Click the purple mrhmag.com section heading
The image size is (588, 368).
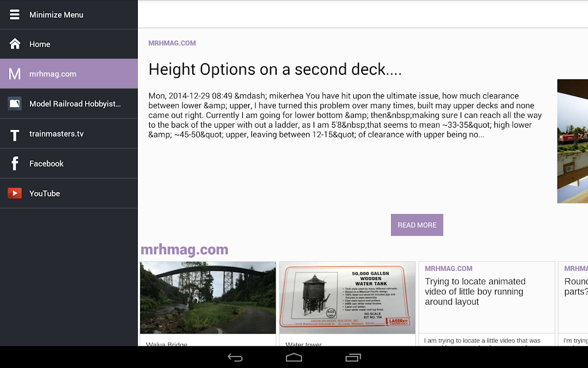tap(184, 250)
